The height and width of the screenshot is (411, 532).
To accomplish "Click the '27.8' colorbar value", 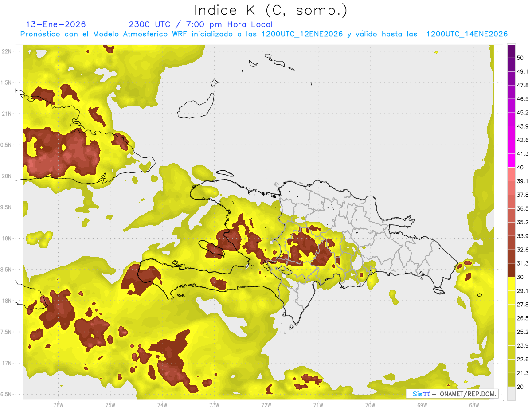I will (x=523, y=305).
